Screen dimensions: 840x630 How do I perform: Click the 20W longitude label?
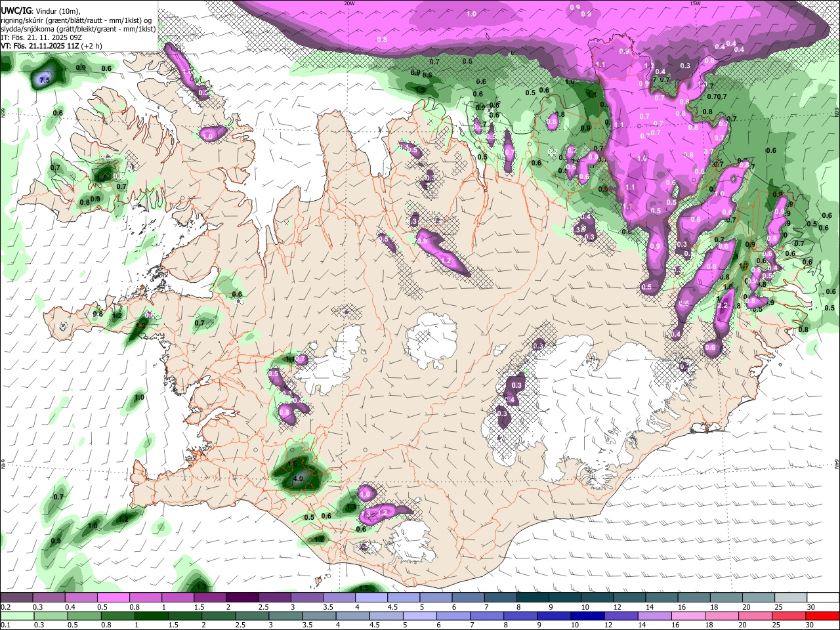click(349, 3)
